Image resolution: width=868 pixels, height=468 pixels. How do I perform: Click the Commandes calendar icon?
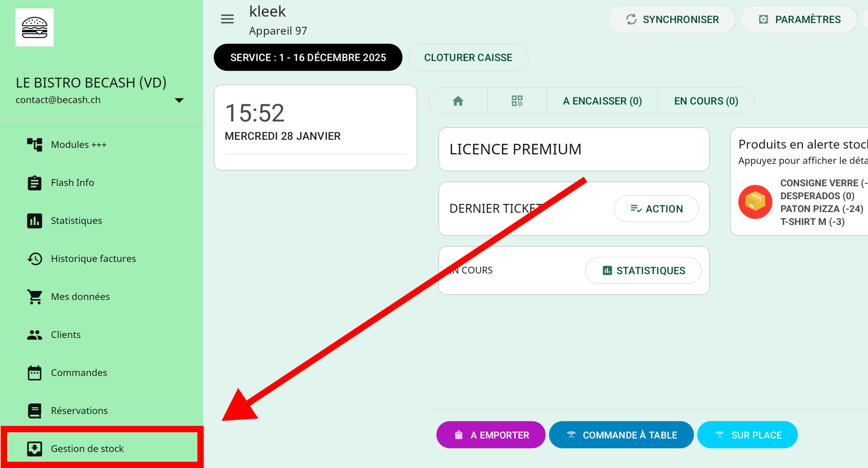(34, 373)
